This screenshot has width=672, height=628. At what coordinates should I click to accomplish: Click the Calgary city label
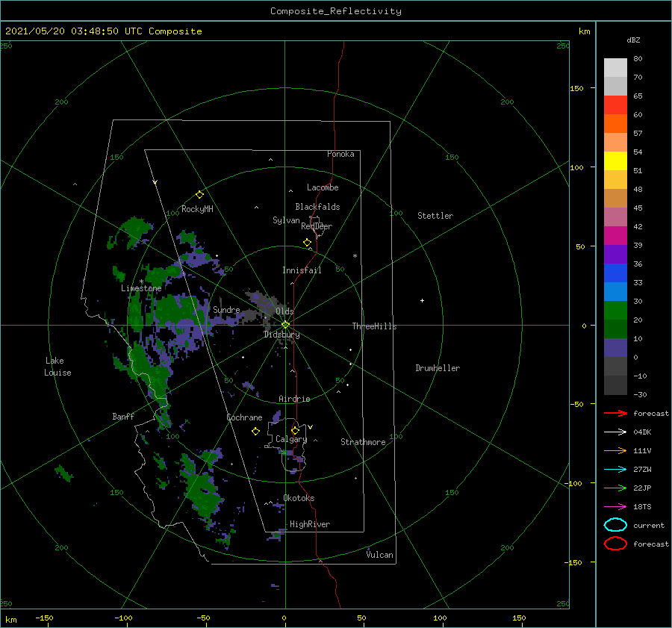pyautogui.click(x=291, y=439)
